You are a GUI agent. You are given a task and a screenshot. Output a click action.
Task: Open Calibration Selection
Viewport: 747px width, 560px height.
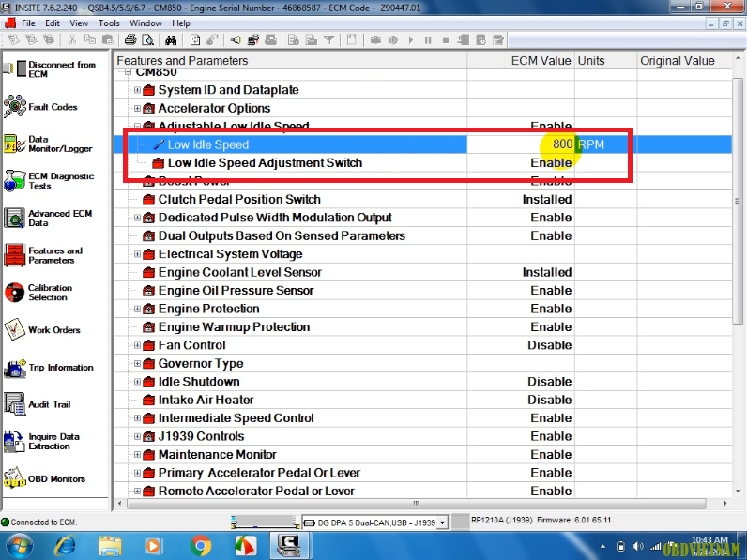click(x=38, y=293)
